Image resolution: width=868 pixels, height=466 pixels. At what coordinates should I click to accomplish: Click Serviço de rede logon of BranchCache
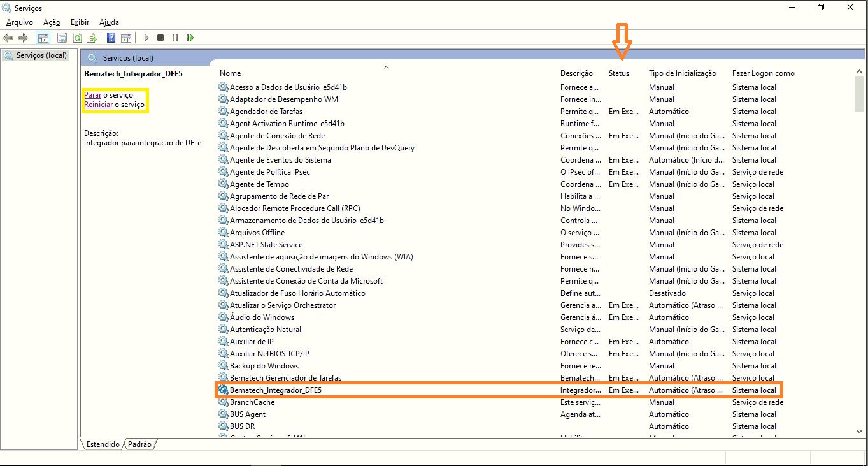[x=758, y=402]
